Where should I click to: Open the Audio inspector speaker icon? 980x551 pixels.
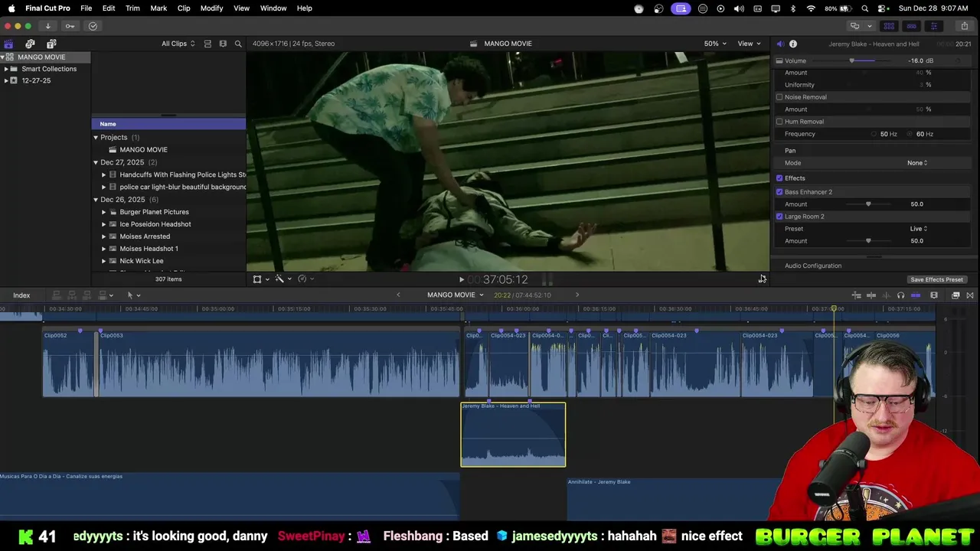click(x=779, y=44)
